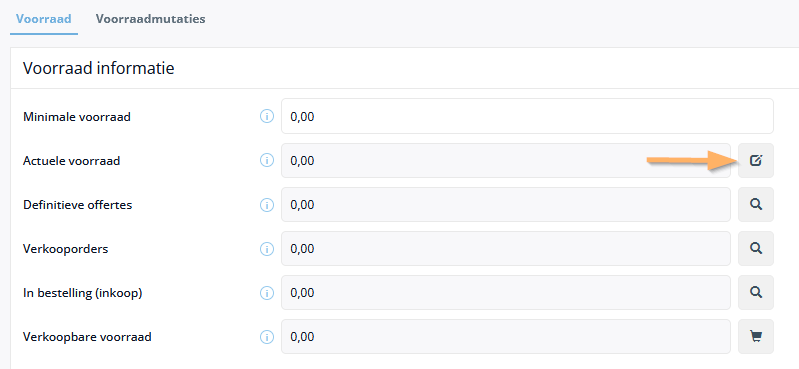Open the magnifier next to Definitieve offertes
This screenshot has width=799, height=369.
pos(756,204)
